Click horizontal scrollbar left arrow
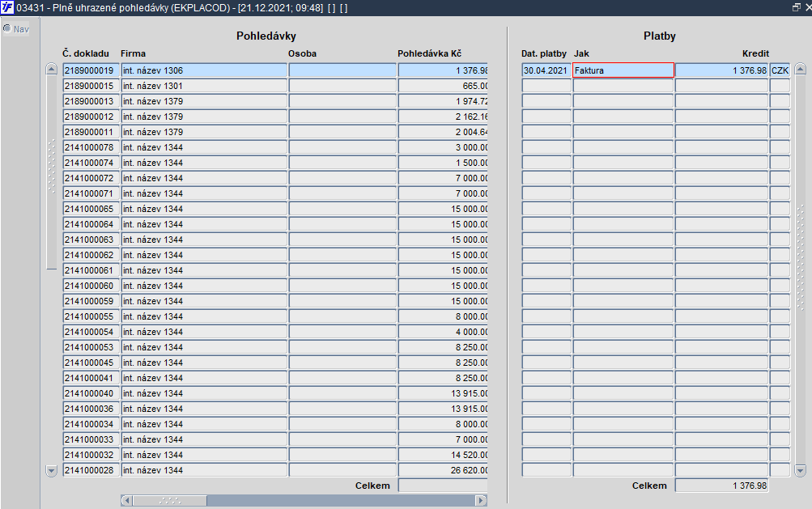The image size is (812, 509). [x=127, y=501]
